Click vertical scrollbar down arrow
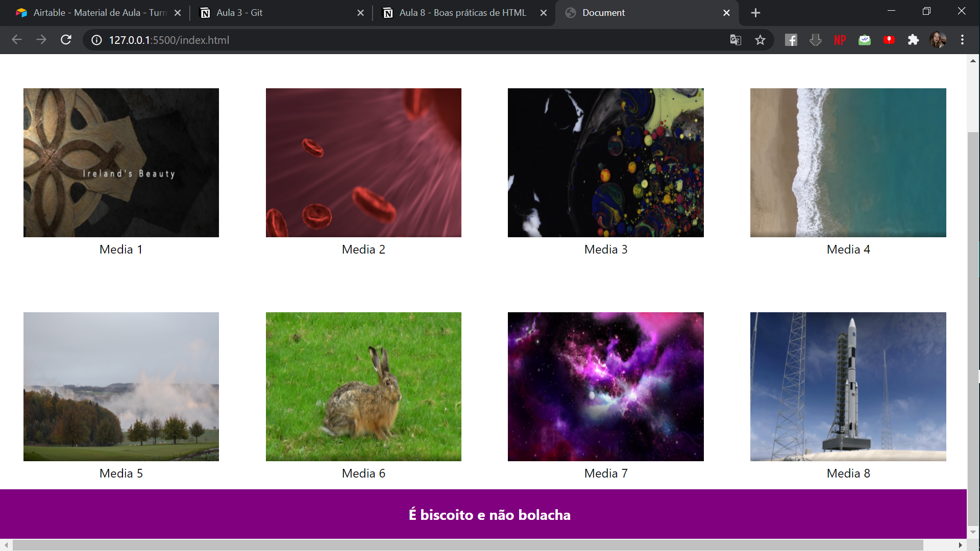Image resolution: width=980 pixels, height=551 pixels. (x=973, y=532)
